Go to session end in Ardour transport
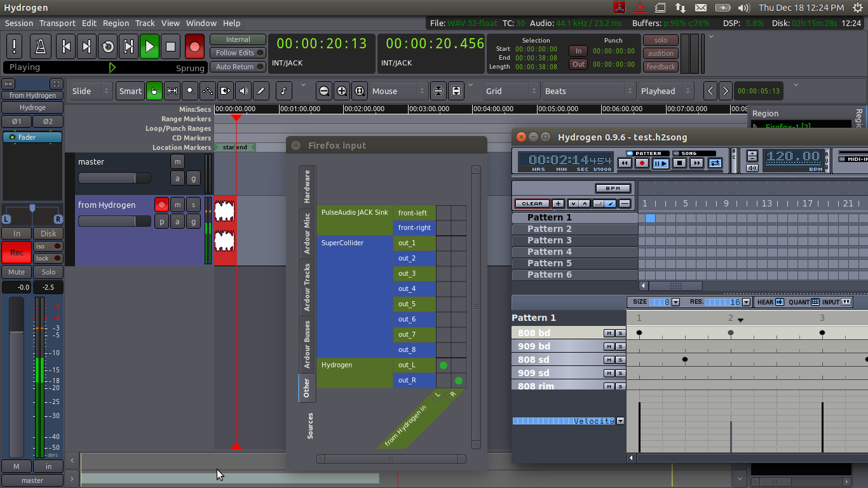Screen dimensions: 868x488 click(86, 46)
